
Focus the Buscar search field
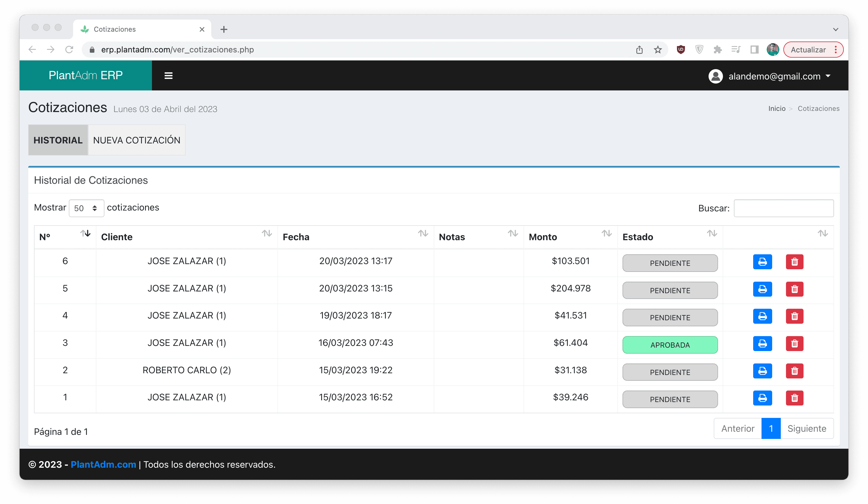point(783,208)
